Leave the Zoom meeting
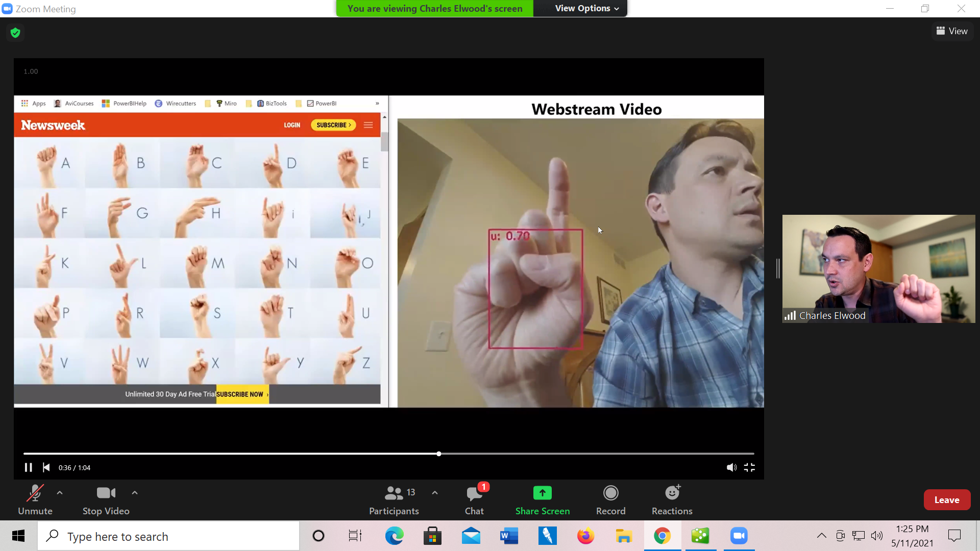The height and width of the screenshot is (551, 980). [946, 500]
